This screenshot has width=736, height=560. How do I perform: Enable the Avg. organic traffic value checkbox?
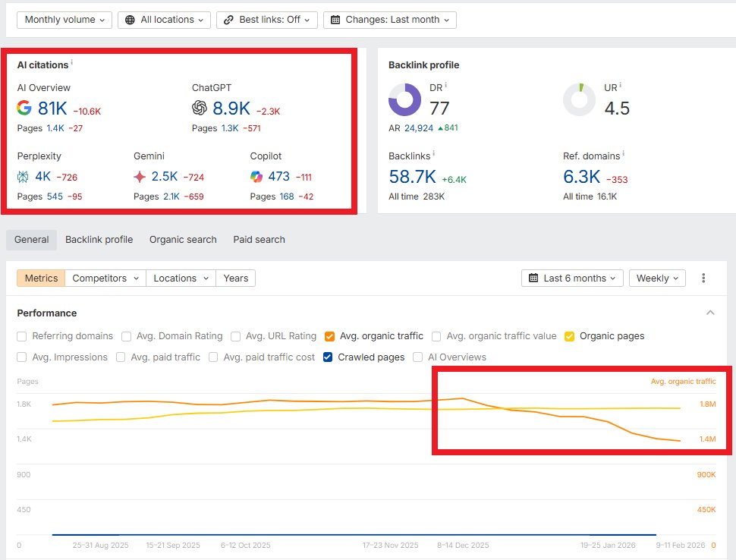(x=436, y=336)
